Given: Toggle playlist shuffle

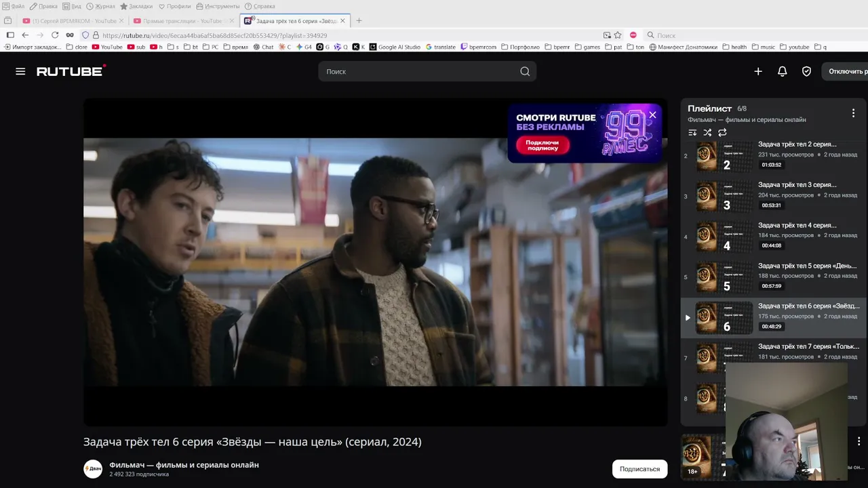Looking at the screenshot, I should click(x=707, y=133).
